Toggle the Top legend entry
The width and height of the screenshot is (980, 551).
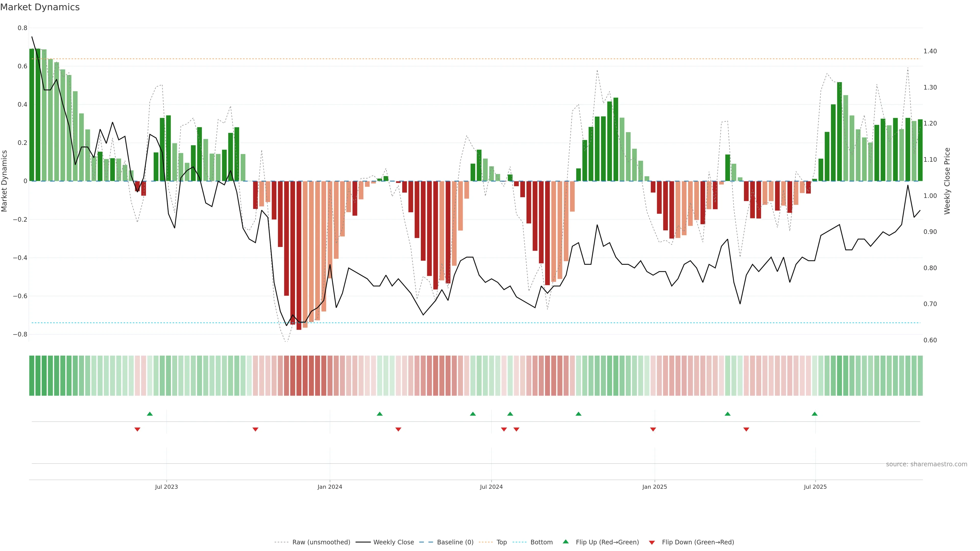tap(501, 542)
